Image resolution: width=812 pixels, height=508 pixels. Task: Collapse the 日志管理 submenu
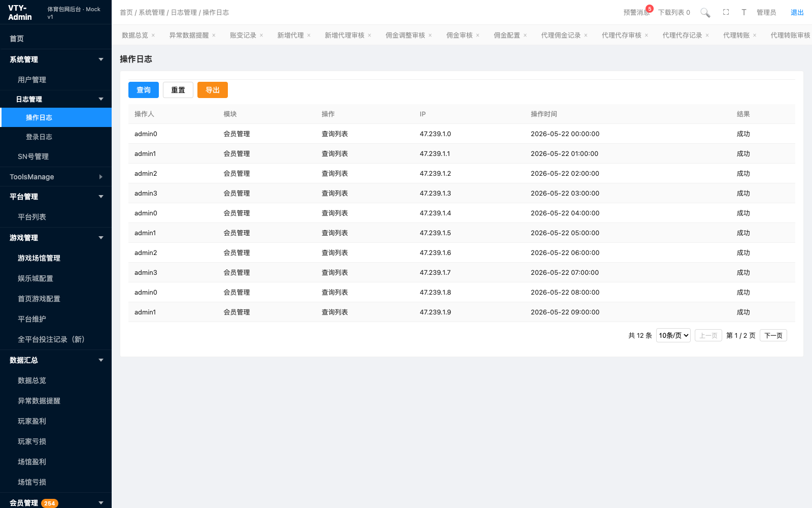[56, 99]
